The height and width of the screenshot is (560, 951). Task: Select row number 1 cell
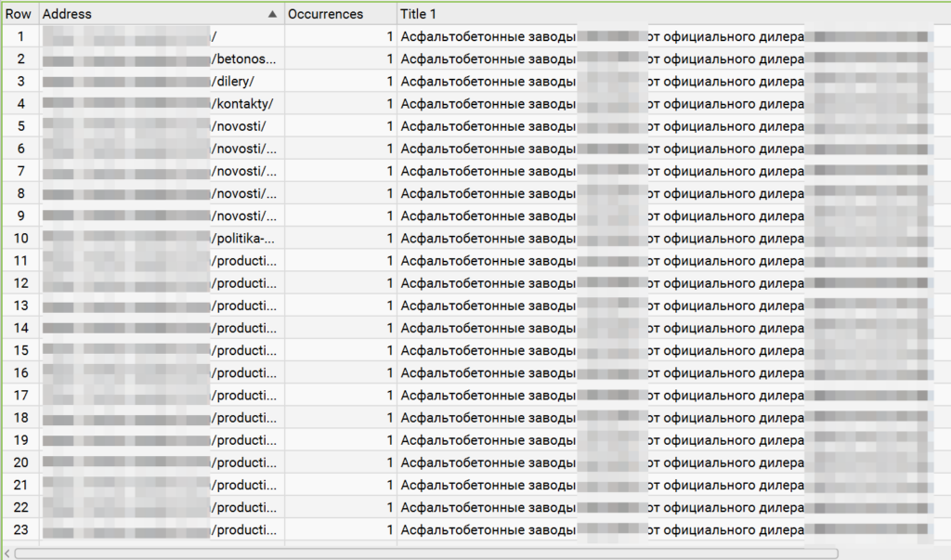click(x=20, y=37)
